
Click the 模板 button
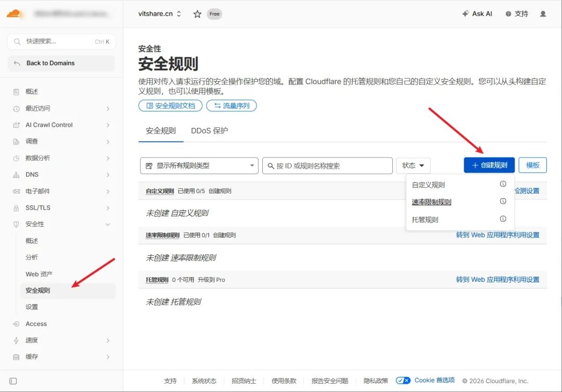coord(533,165)
